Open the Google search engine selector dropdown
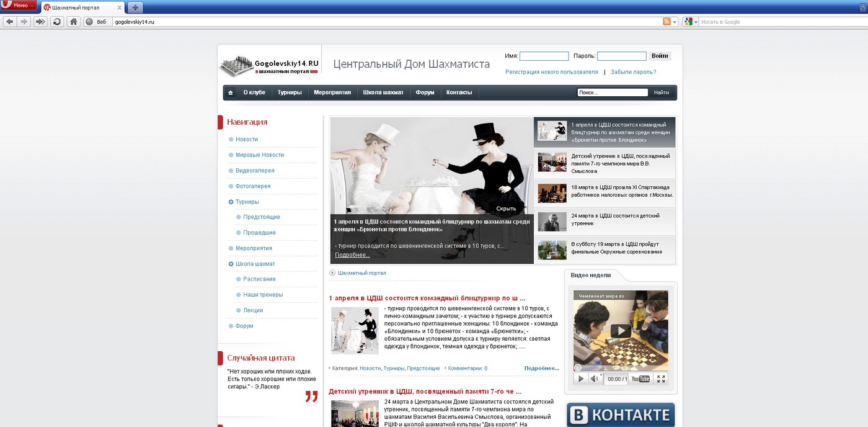Viewport: 868px width, 427px height. coord(691,22)
